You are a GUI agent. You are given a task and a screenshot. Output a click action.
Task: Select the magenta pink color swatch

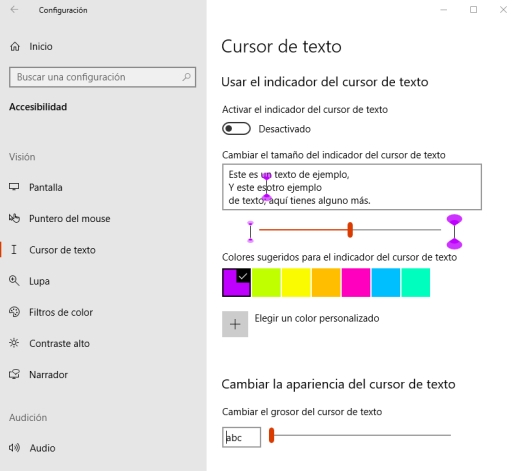[x=356, y=282]
